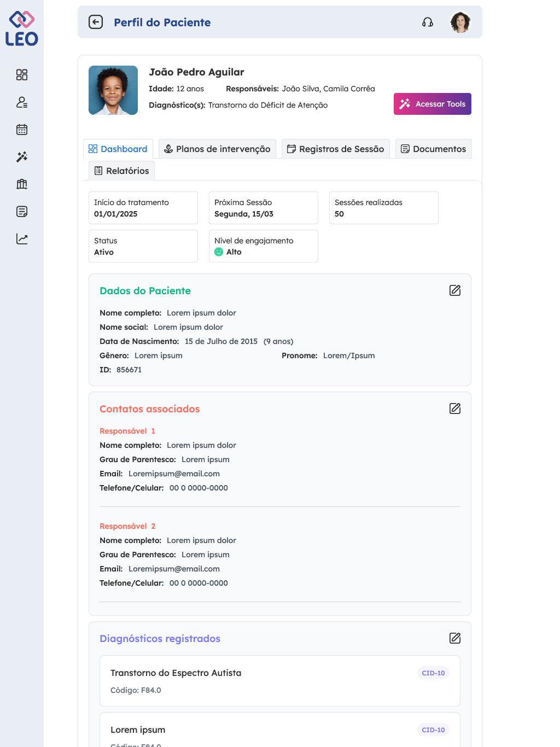560x747 pixels.
Task: Open the analytics chart icon in sidebar
Action: [22, 239]
